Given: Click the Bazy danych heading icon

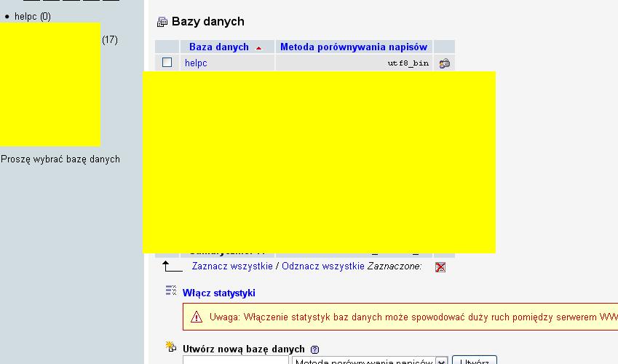Looking at the screenshot, I should (x=162, y=22).
